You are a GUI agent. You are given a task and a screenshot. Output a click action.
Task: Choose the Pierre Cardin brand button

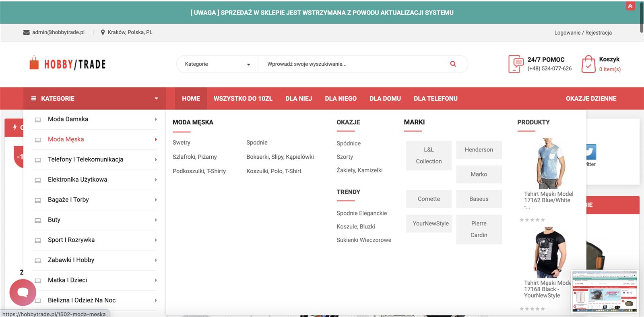pos(479,229)
